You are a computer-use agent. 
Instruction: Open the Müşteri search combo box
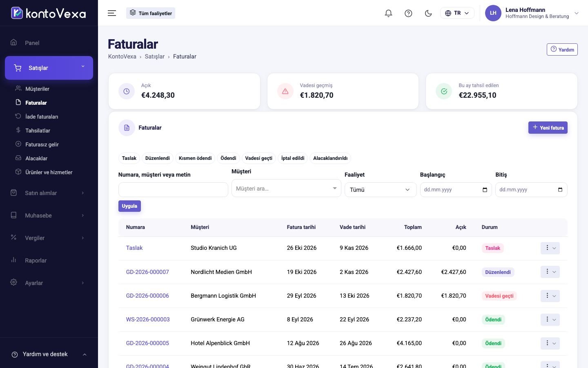286,188
